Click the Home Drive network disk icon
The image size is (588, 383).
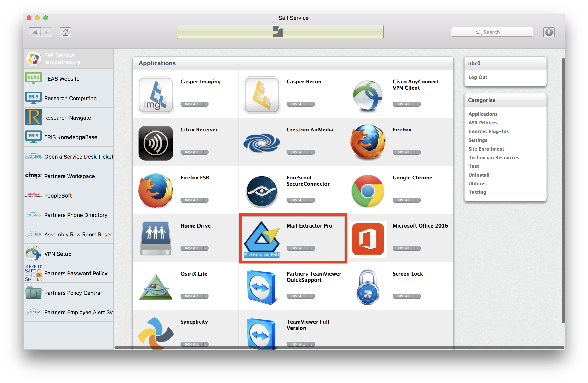tap(156, 238)
